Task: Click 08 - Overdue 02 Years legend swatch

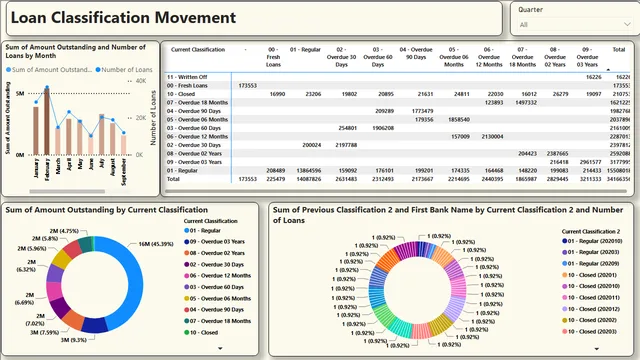Action: point(187,253)
